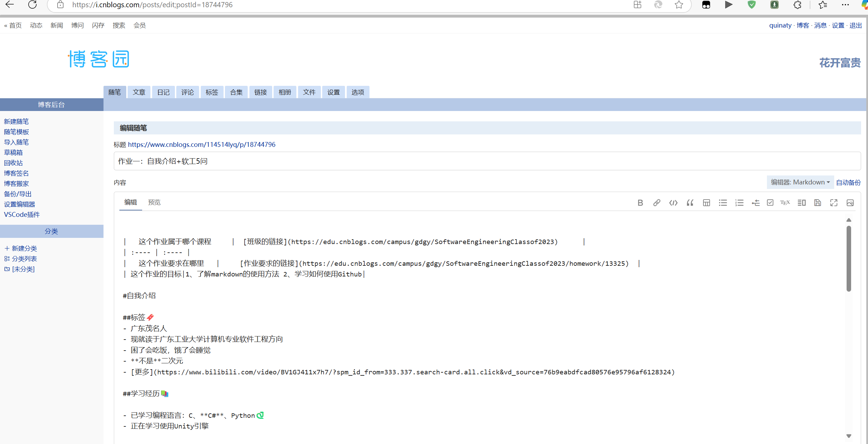Insert a hyperlink with the link icon
The width and height of the screenshot is (868, 444).
coord(657,203)
